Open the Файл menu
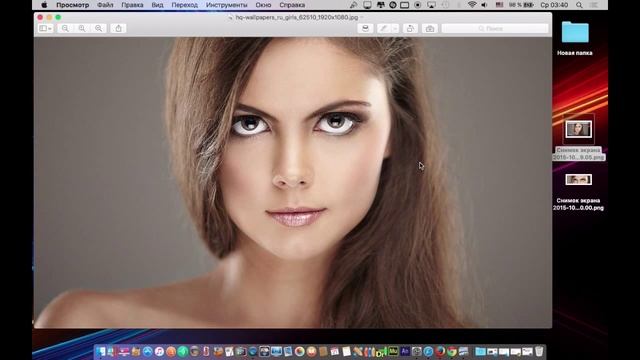The width and height of the screenshot is (640, 360). coord(105,5)
